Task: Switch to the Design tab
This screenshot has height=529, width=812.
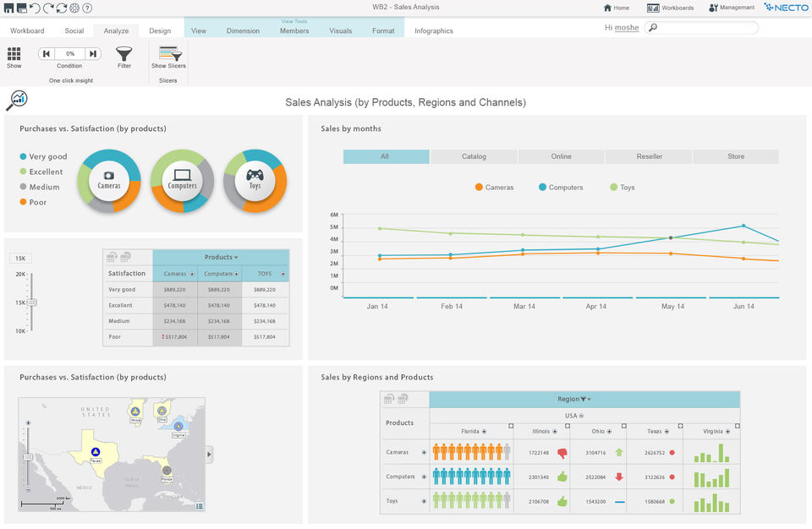Action: point(160,30)
